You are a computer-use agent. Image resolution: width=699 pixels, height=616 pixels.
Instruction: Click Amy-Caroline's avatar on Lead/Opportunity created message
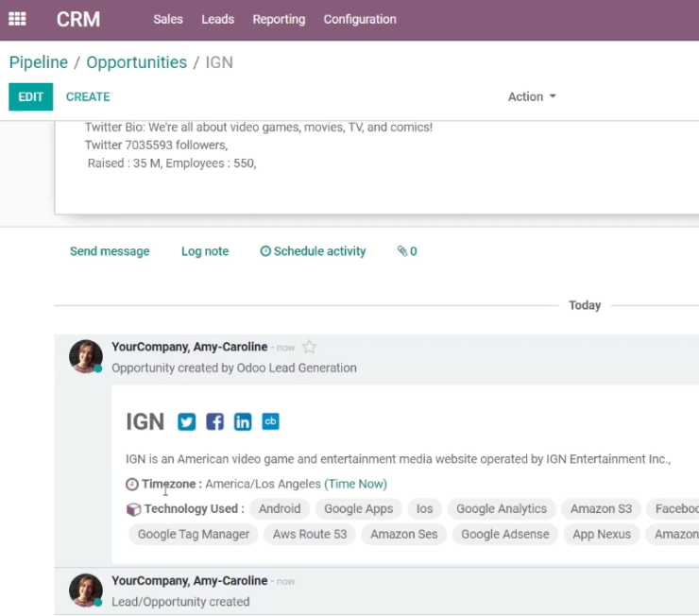click(x=86, y=590)
